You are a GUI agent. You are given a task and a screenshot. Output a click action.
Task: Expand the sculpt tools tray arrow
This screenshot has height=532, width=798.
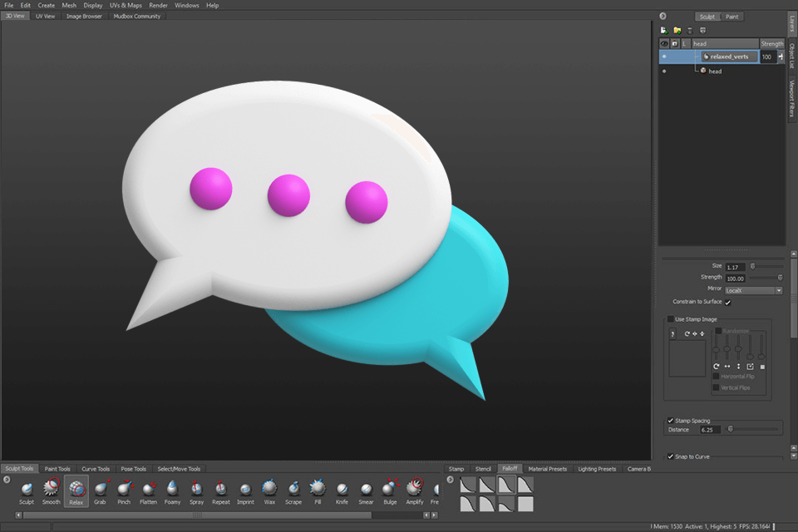6,479
